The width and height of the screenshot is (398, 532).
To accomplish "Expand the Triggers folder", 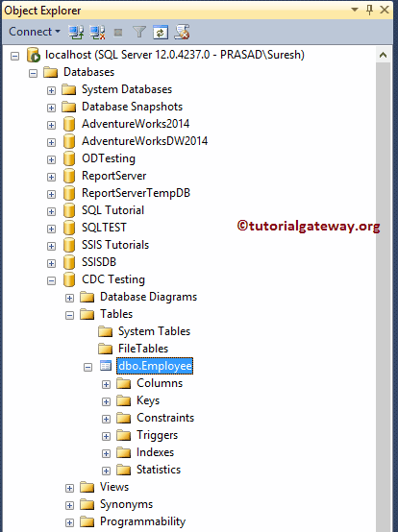I will 107,437.
